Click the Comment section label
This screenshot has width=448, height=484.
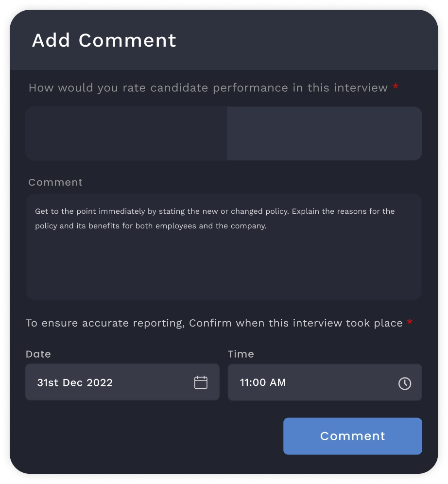tap(55, 182)
